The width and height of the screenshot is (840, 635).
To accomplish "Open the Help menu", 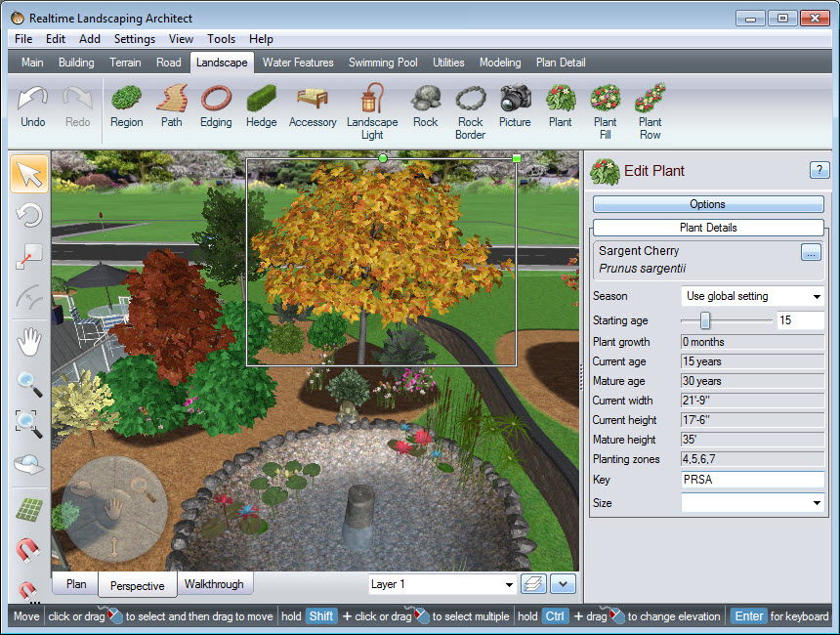I will [x=261, y=39].
